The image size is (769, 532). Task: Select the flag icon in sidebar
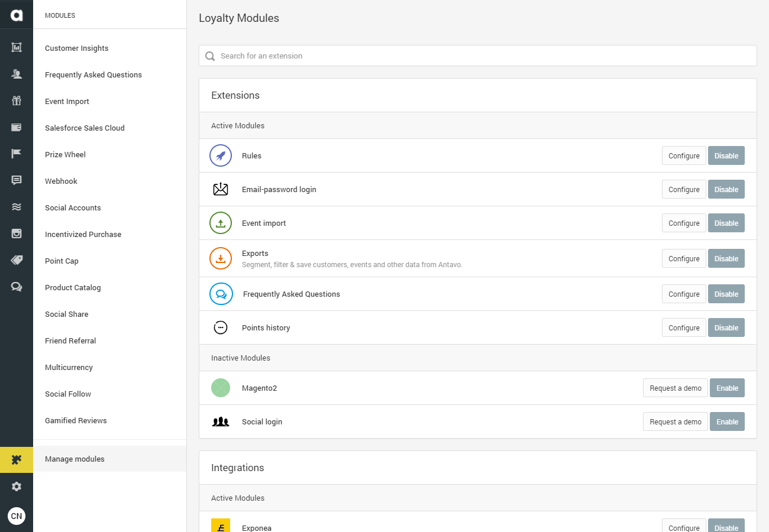17,154
